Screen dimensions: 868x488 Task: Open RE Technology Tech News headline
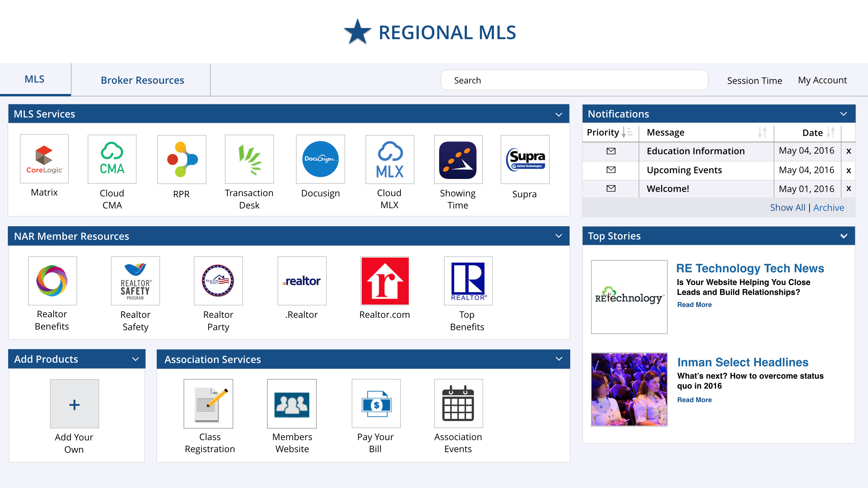pos(750,268)
